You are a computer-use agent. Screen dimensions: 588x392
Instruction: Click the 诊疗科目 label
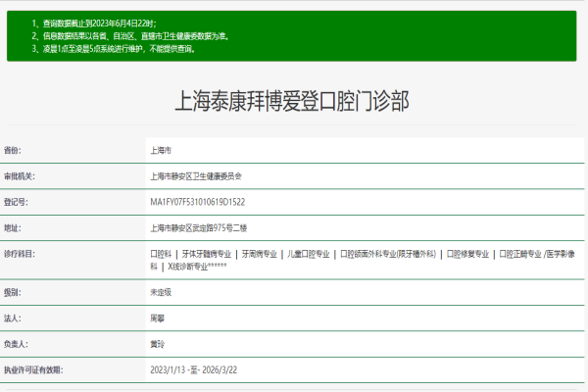coord(20,254)
